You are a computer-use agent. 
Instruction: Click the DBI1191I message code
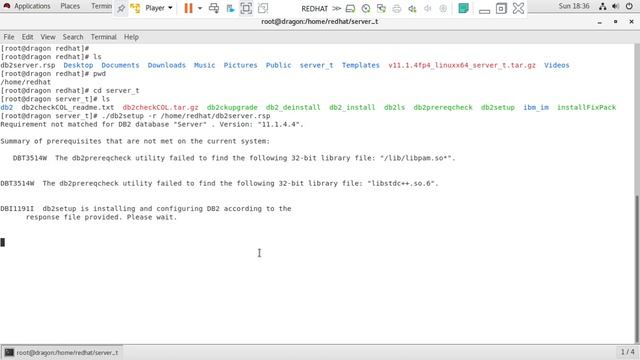[17, 209]
